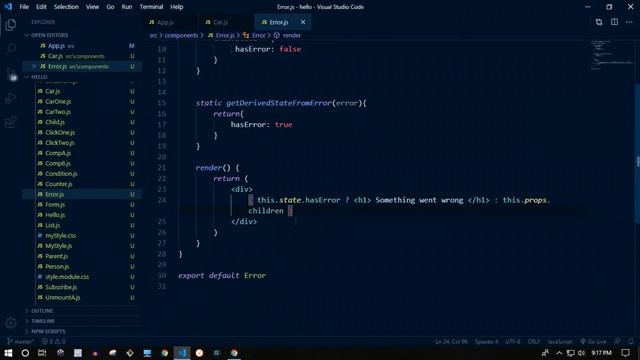The image size is (640, 360).
Task: Show hidden system tray icons chevron
Action: [x=559, y=353]
